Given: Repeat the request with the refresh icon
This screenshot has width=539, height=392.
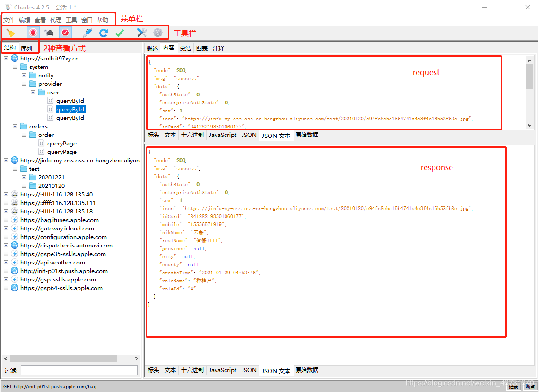Looking at the screenshot, I should [x=104, y=33].
